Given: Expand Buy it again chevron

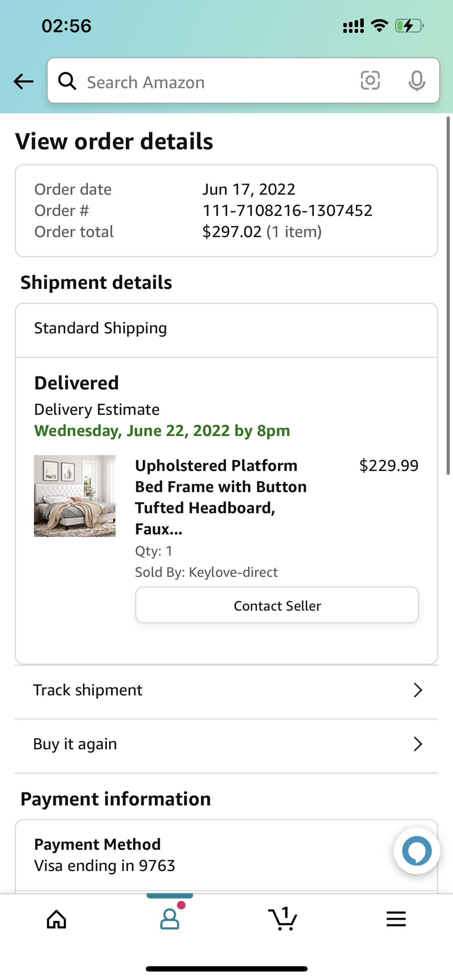Looking at the screenshot, I should [x=418, y=744].
